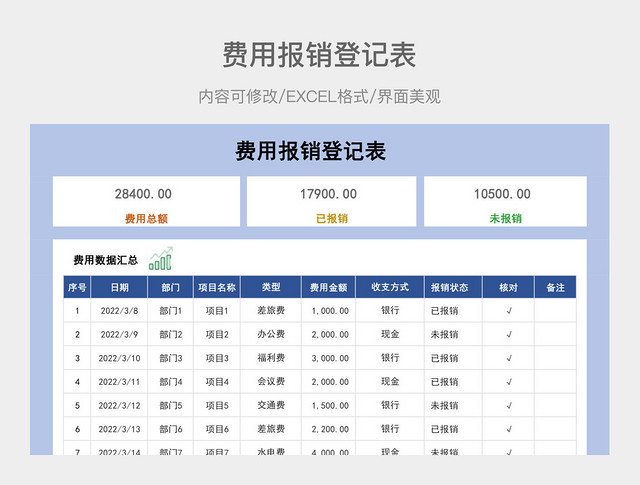Select the 福利费 type cell
The height and width of the screenshot is (485, 640).
(271, 358)
